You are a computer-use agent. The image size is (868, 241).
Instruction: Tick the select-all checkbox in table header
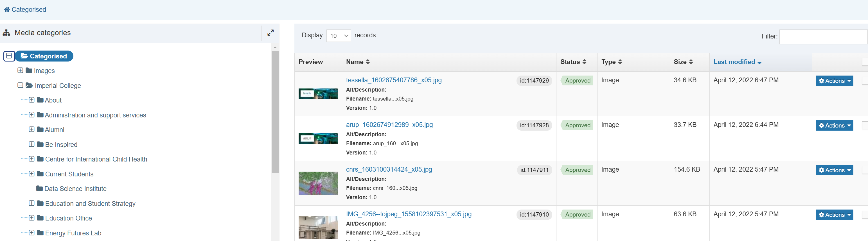(865, 62)
